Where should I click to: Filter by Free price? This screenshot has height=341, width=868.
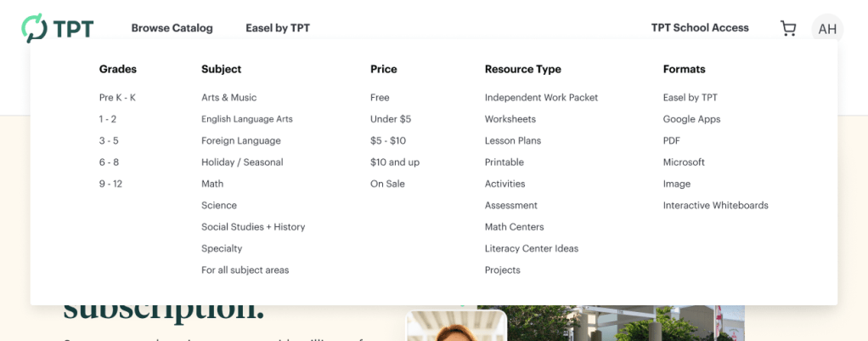380,98
